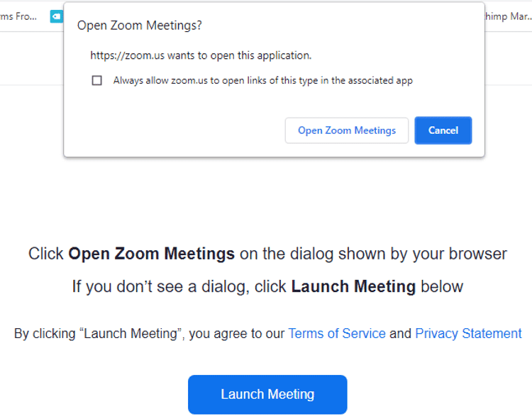The image size is (532, 416).
Task: Click 'you agree to our' agreement text
Action: click(237, 334)
